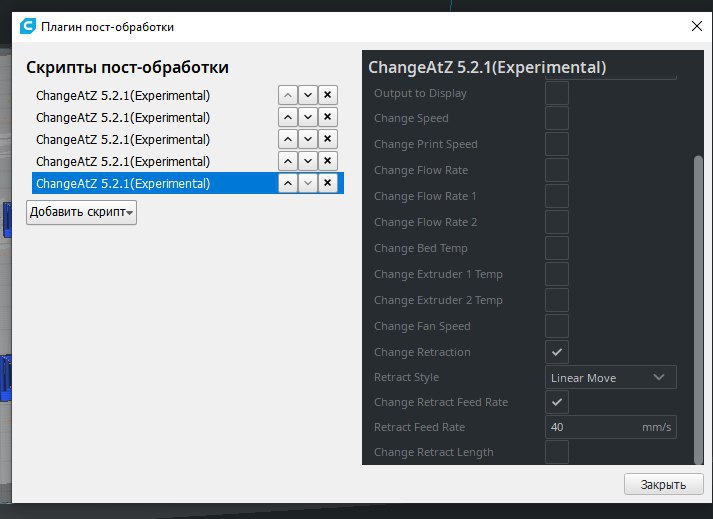The height and width of the screenshot is (519, 713).
Task: Enable Change Retract Length checkbox
Action: click(557, 452)
